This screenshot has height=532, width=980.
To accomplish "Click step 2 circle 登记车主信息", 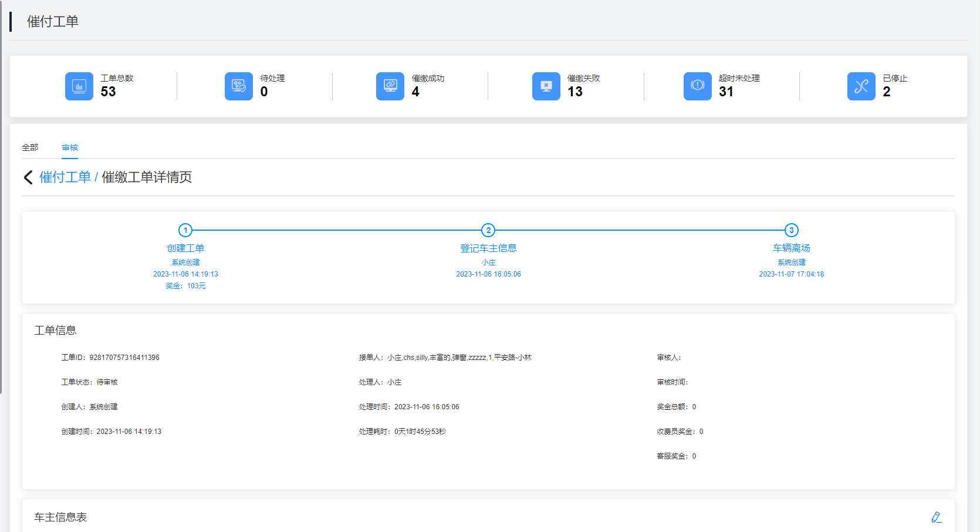I will [x=488, y=230].
